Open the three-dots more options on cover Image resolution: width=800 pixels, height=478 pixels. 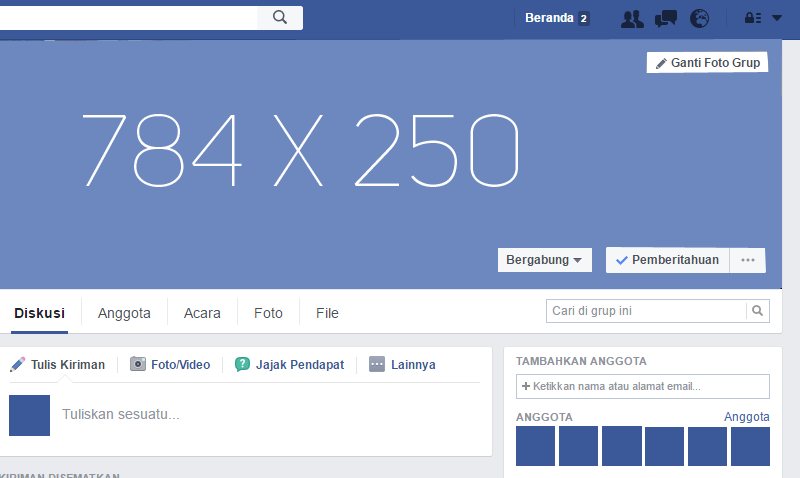[747, 260]
